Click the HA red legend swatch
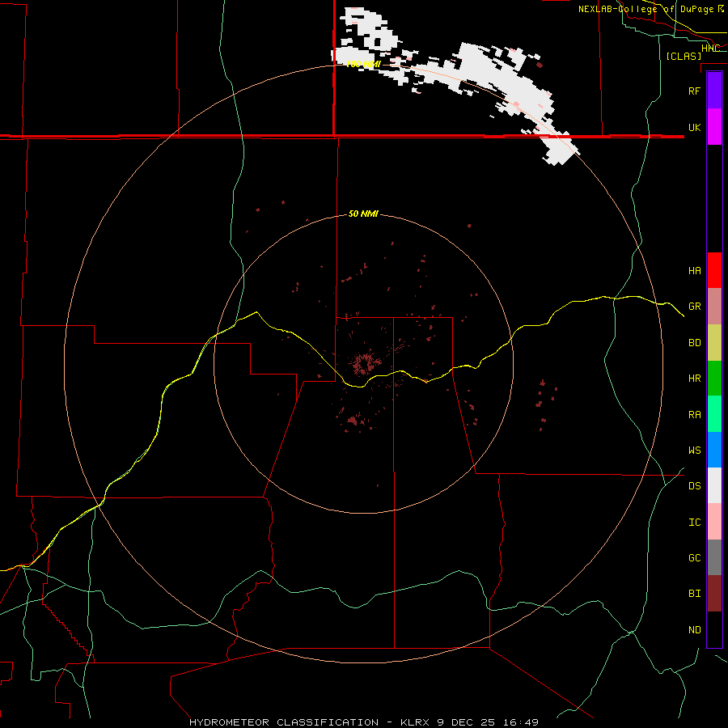 [x=714, y=270]
